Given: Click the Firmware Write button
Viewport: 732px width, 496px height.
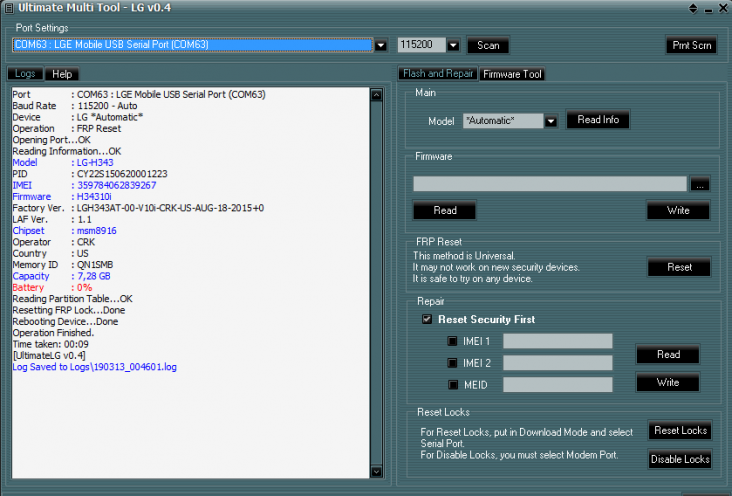Looking at the screenshot, I should click(x=678, y=211).
